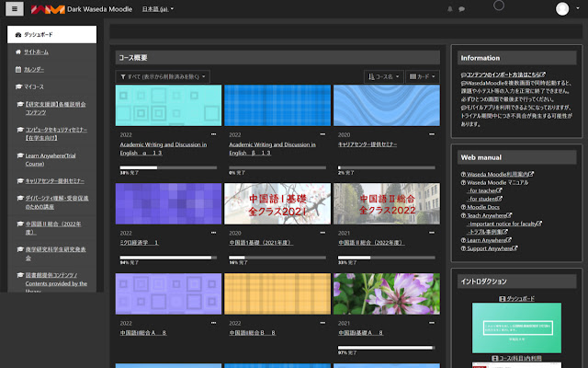The width and height of the screenshot is (588, 368).
Task: Click three-dots menu on Academic Writing α card
Action: [x=213, y=134]
